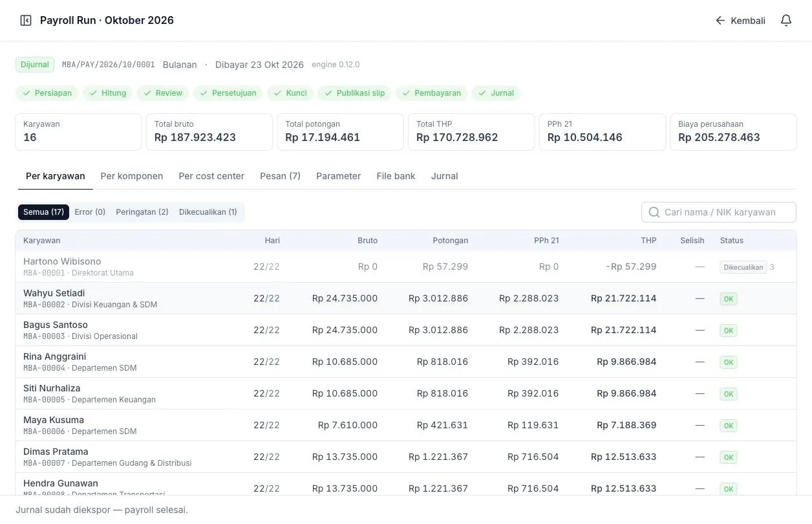
Task: Click Rina Anggraini's bruto Rp 10.685.000
Action: 345,362
